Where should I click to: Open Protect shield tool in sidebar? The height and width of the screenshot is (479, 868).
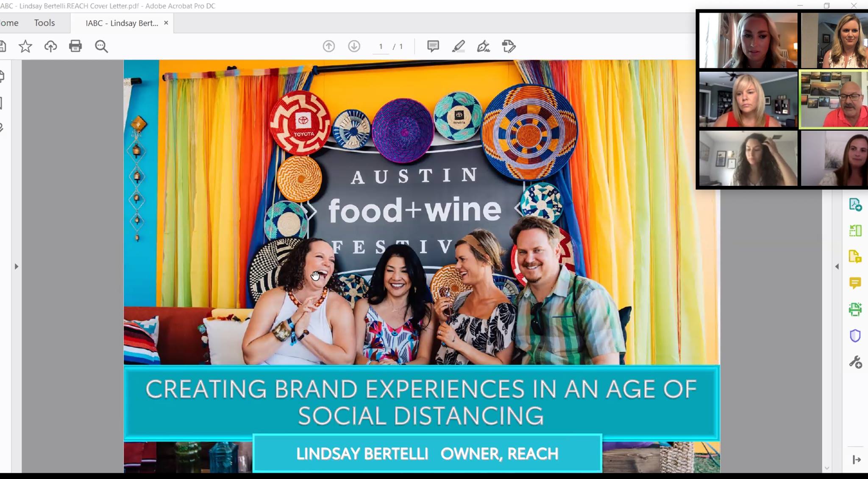tap(855, 336)
